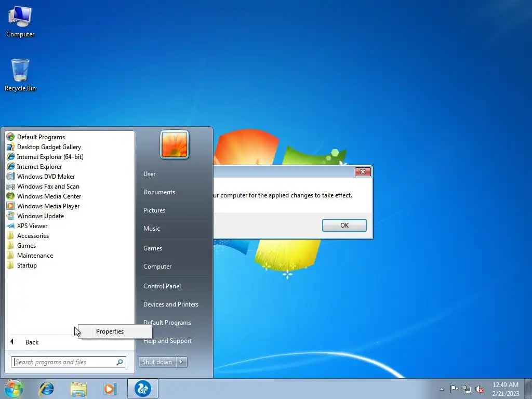Viewport: 532px width, 399px height.
Task: Open Internet Explorer from the taskbar
Action: 46,389
